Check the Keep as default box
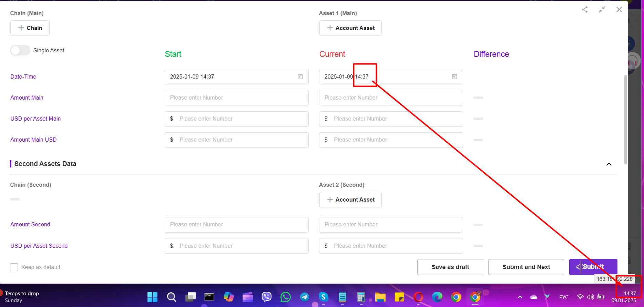644x307 pixels. (14, 267)
